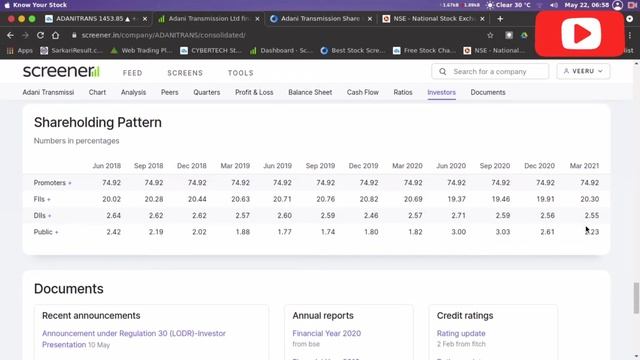Click the Screener logo
This screenshot has height=360, width=640.
coord(61,71)
